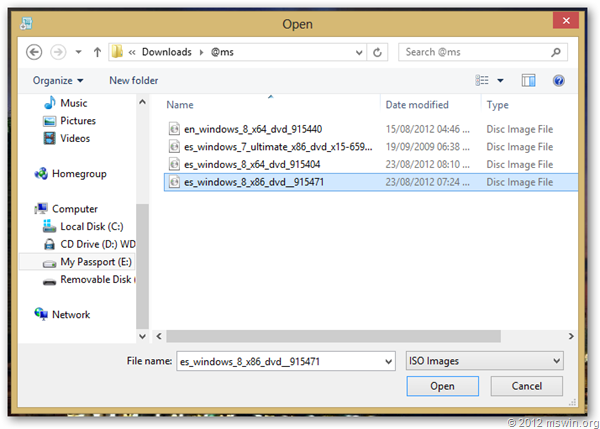Click the Back navigation arrow
Image resolution: width=600 pixels, height=429 pixels.
(35, 51)
